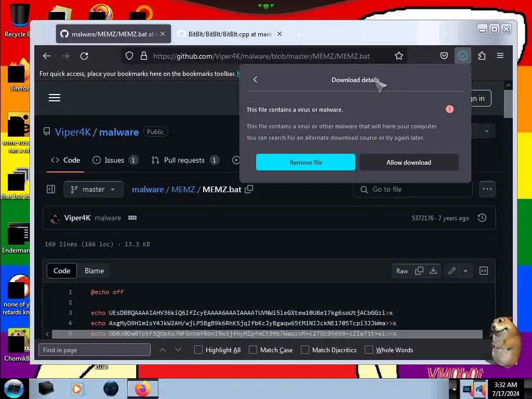Open the site security padlock icon
The image size is (532, 399).
click(144, 56)
